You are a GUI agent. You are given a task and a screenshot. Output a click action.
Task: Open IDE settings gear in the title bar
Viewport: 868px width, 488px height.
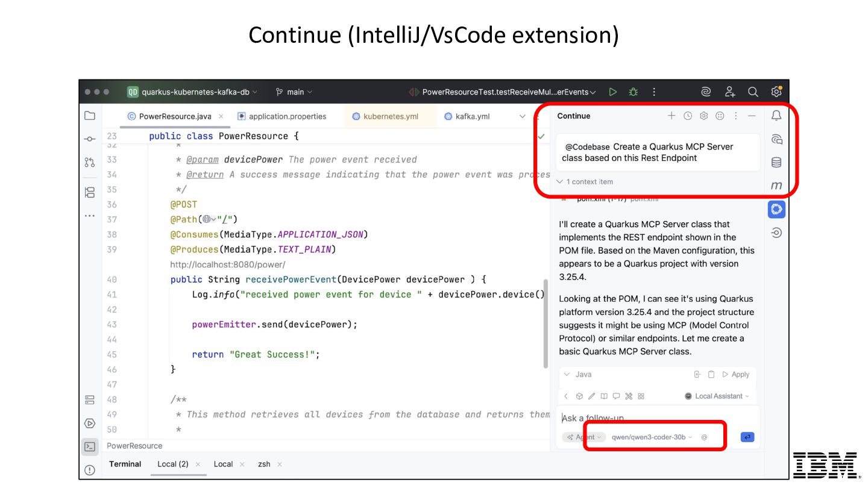pos(776,92)
